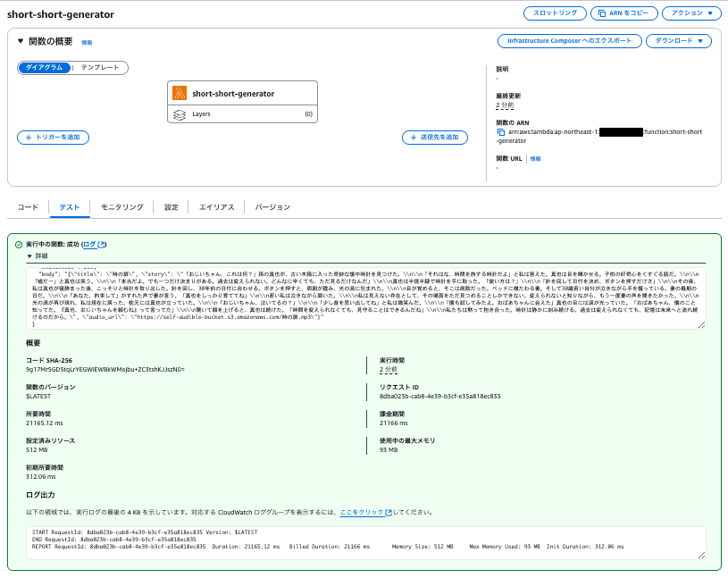
Task: Click the 21165.12 ms value under 所要時間
Action: click(x=45, y=423)
